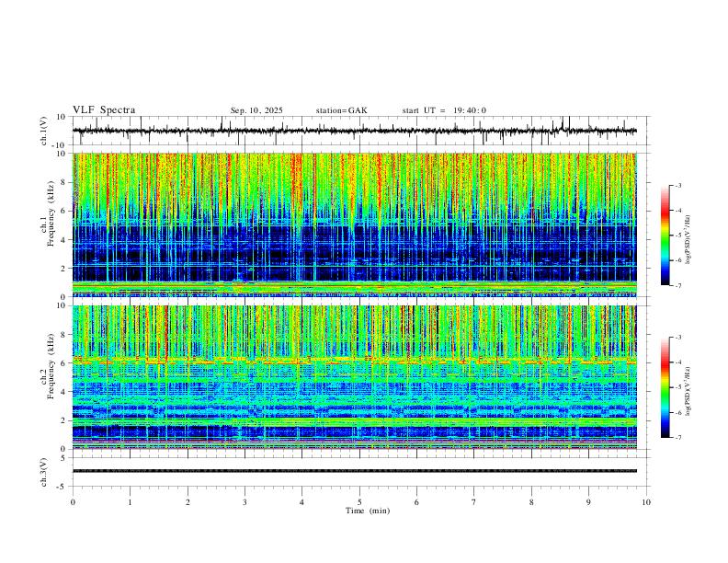728x563 pixels.
Task: Click the "ch.3(V)" axis label
Action: click(44, 472)
